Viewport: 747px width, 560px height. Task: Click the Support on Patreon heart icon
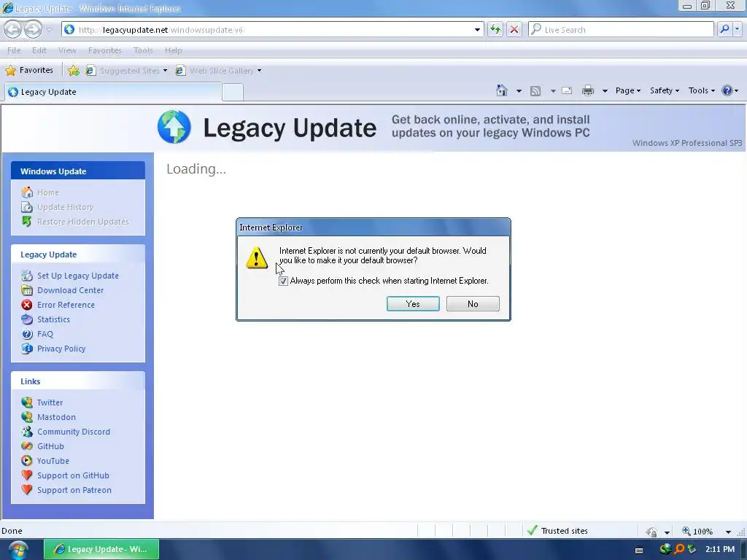[27, 490]
